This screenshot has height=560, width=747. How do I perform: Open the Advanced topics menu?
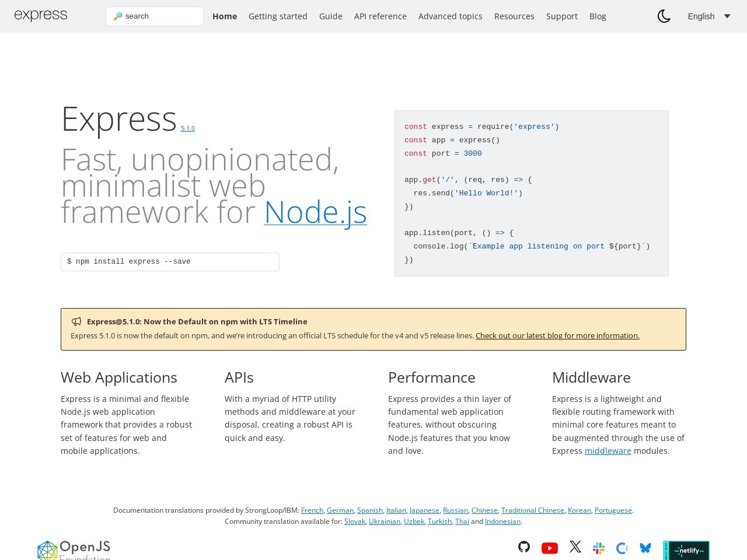pyautogui.click(x=451, y=16)
